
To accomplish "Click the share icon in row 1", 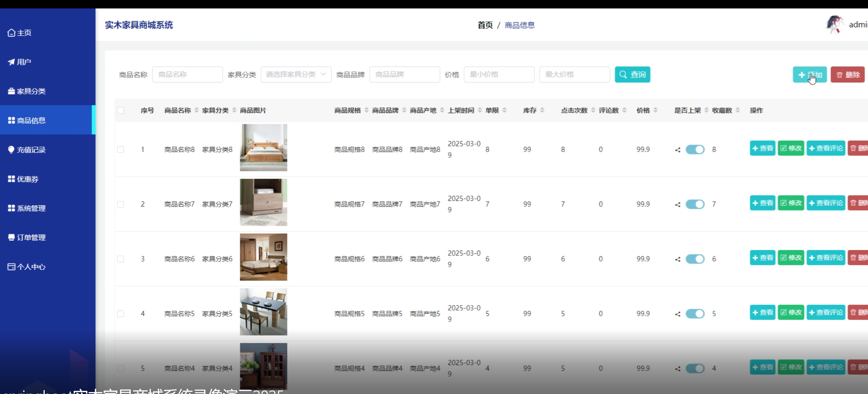I will click(x=678, y=150).
